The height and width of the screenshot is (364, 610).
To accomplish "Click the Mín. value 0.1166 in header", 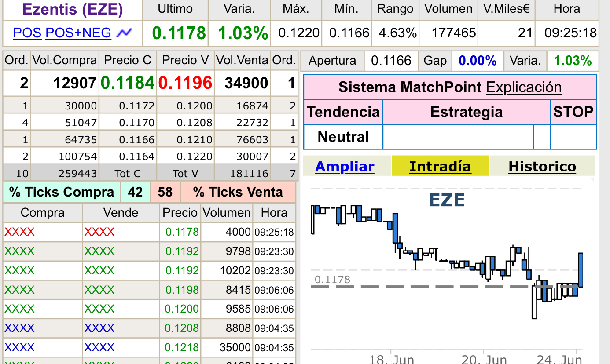I will [x=349, y=33].
